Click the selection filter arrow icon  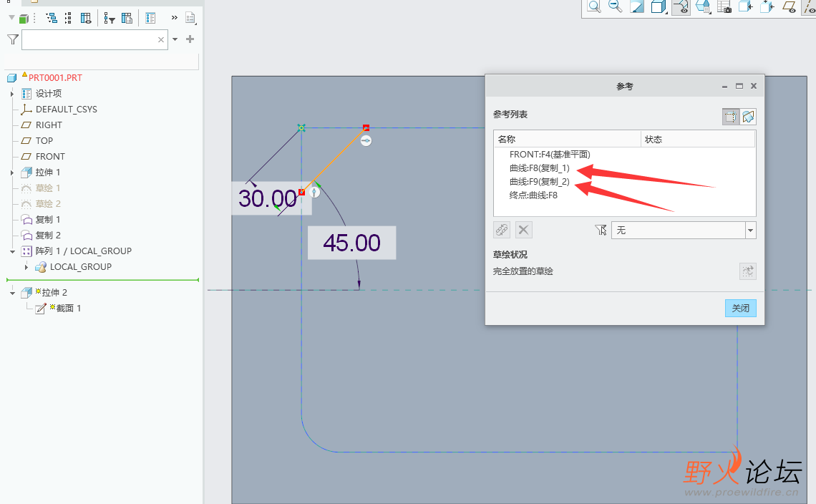601,230
